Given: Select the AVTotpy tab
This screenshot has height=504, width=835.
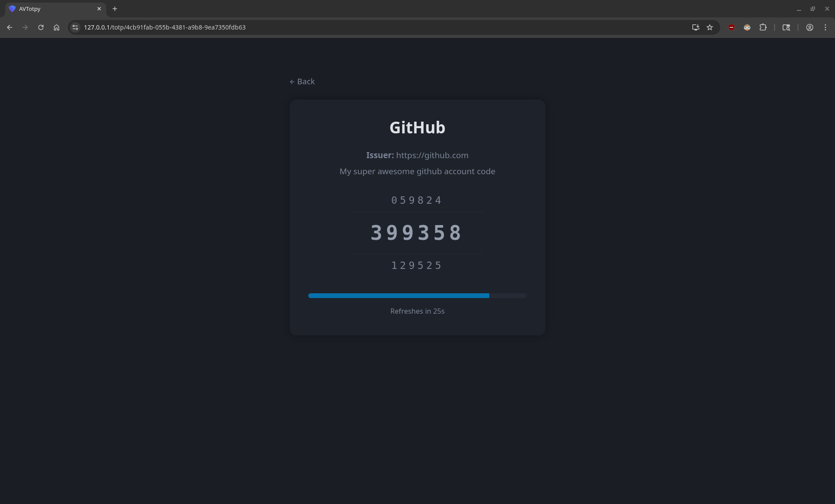Looking at the screenshot, I should [56, 9].
